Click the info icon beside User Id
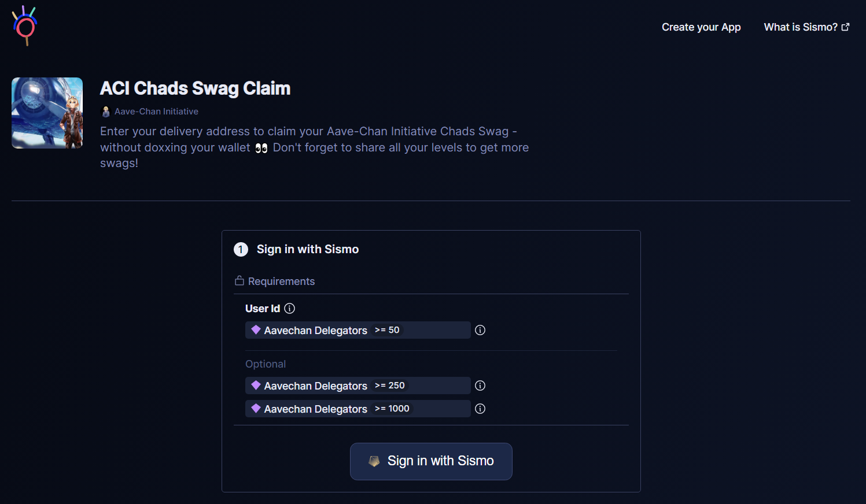This screenshot has height=504, width=866. pos(290,309)
